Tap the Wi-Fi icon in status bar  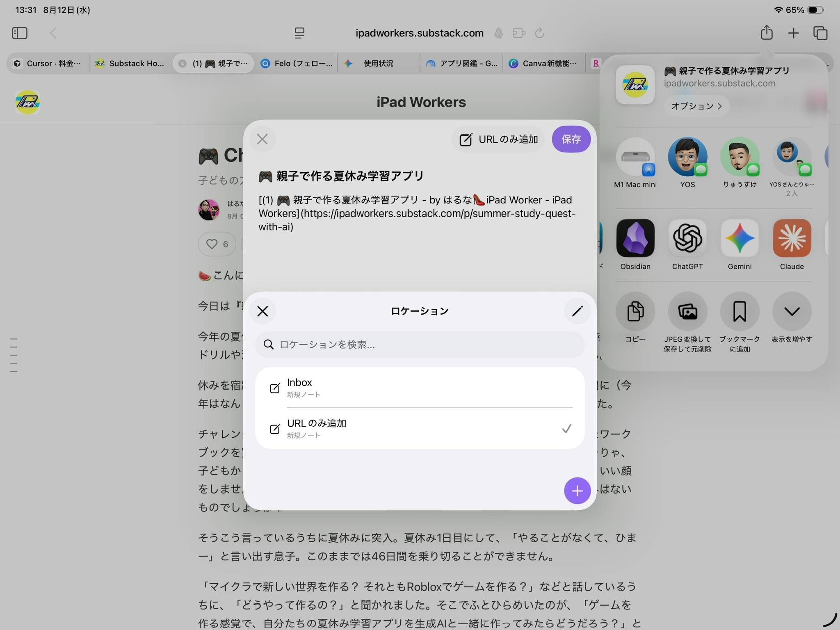(x=778, y=10)
